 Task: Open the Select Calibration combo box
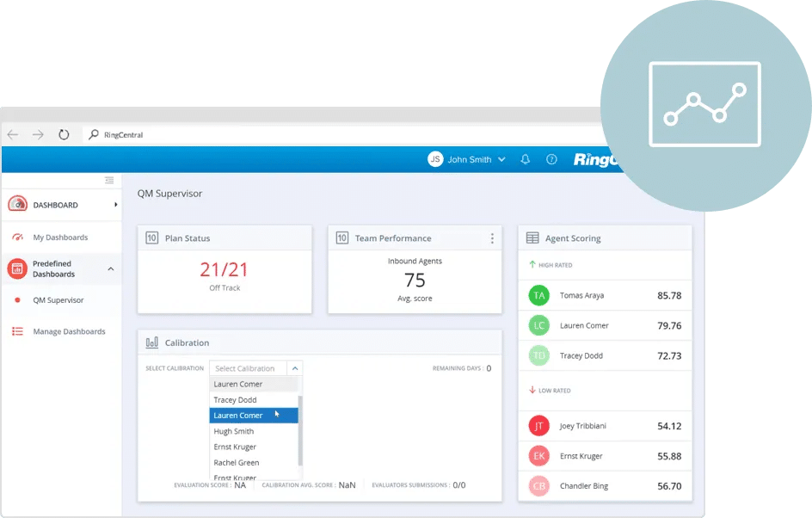[255, 368]
